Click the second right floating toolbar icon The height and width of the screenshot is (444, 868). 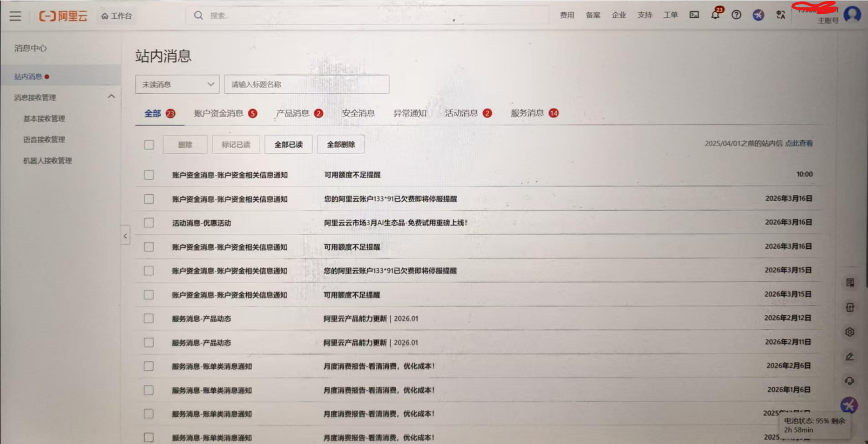tap(850, 308)
